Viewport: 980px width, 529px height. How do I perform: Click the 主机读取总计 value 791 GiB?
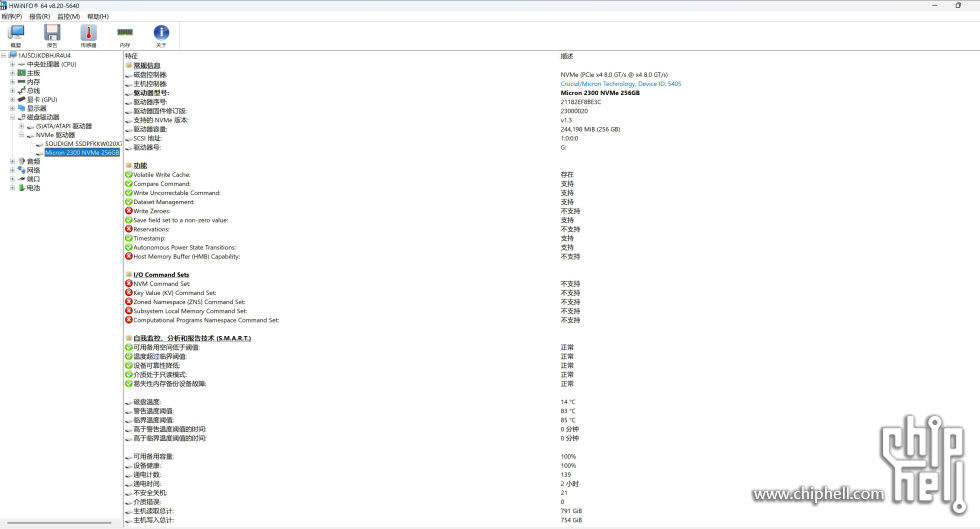point(571,511)
